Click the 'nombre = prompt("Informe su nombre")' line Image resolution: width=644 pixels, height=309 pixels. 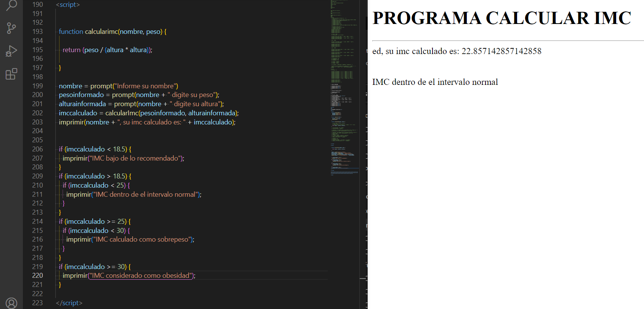pos(119,86)
